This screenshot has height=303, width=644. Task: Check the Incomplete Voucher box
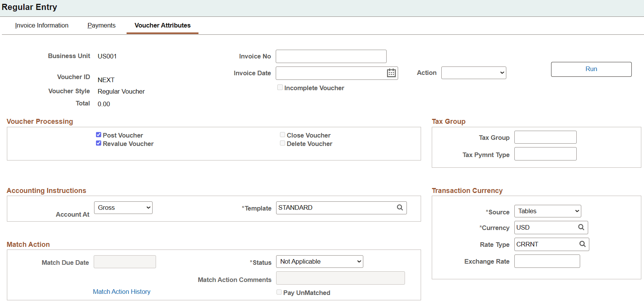tap(280, 87)
